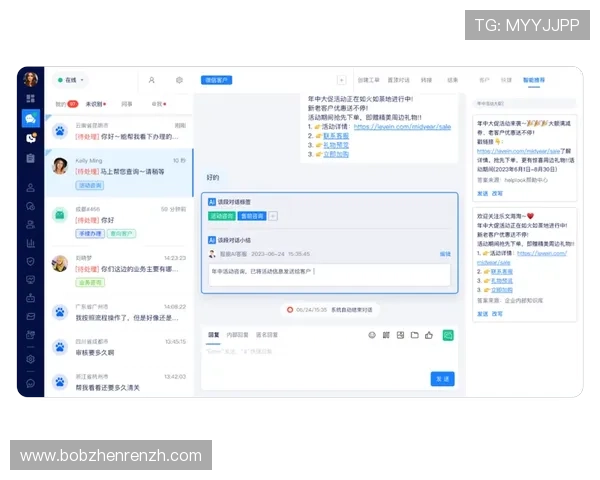600x480 pixels.
Task: Click 编辑 link in the AI summary
Action: tap(445, 254)
